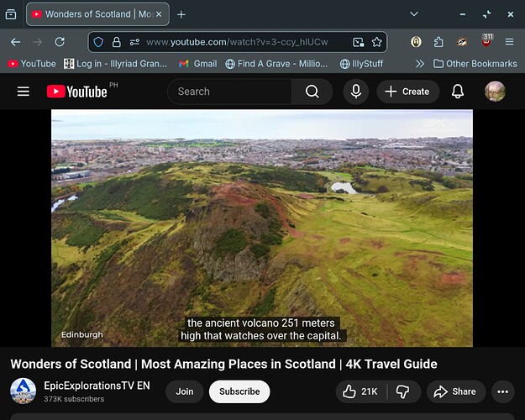Open YouTube guide hamburger menu
Image resolution: width=525 pixels, height=420 pixels.
click(x=24, y=92)
